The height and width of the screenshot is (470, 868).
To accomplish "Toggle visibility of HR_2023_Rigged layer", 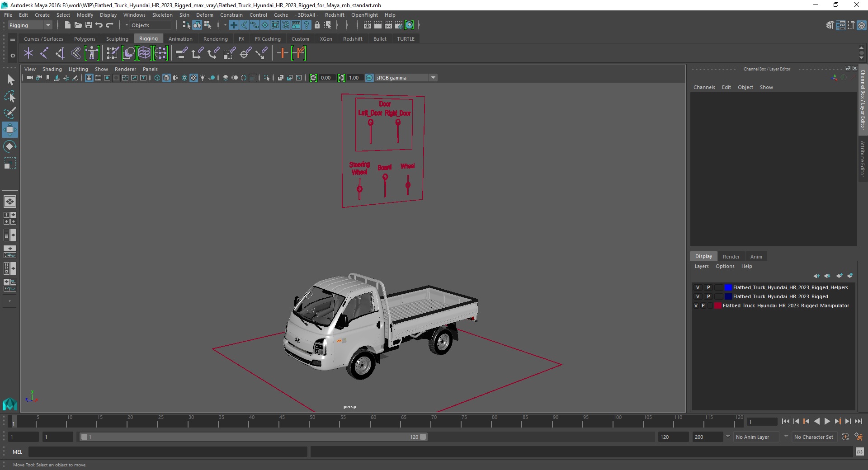I will pos(698,296).
